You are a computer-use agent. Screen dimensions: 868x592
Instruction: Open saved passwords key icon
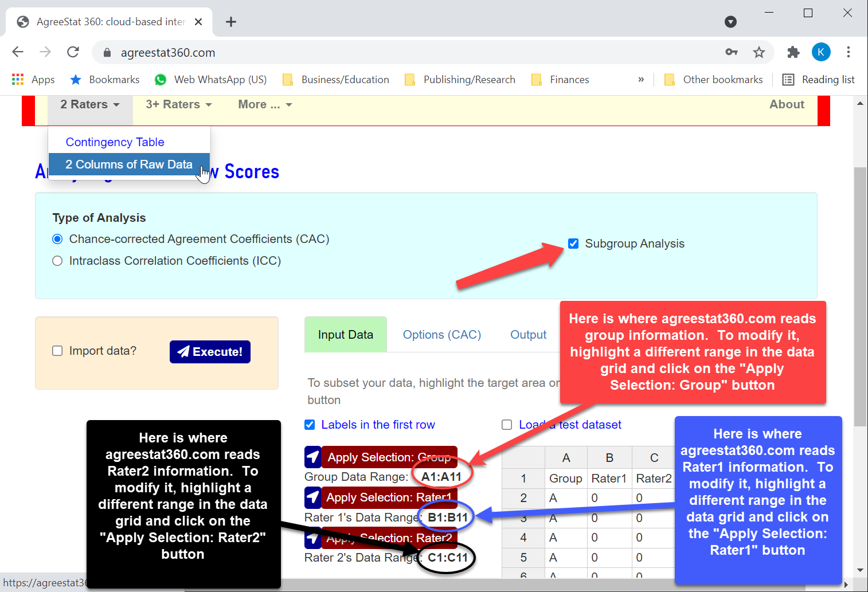click(732, 52)
